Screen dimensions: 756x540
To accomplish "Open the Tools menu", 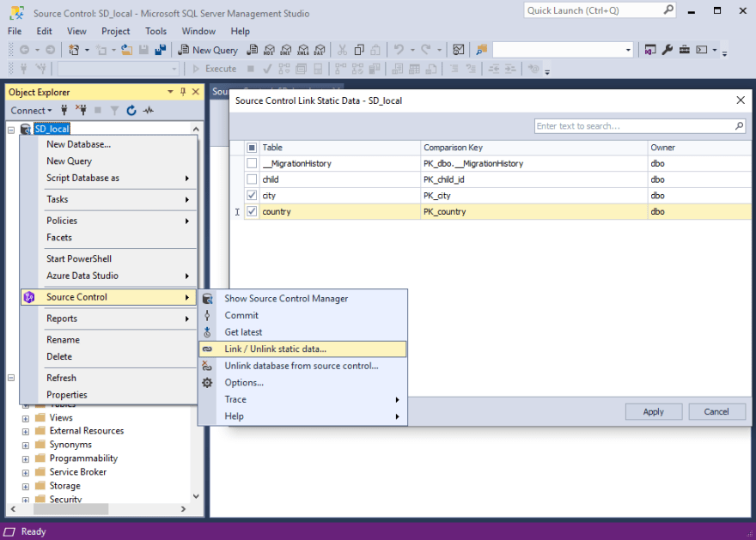I will [x=155, y=31].
